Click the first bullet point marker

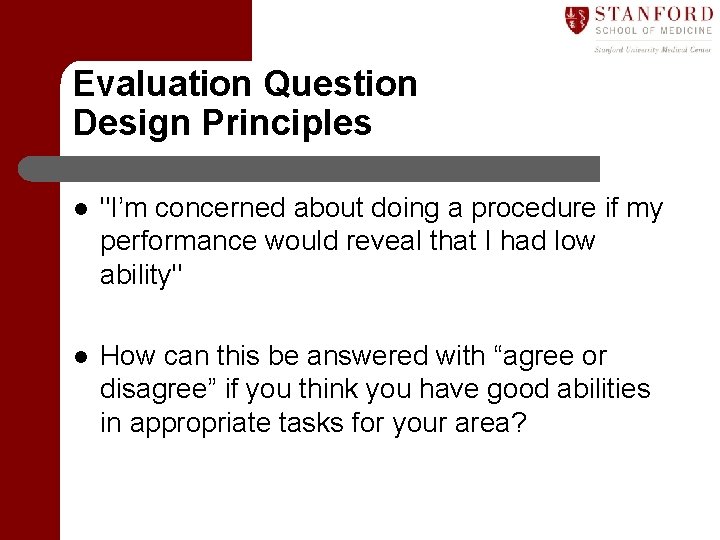80,210
